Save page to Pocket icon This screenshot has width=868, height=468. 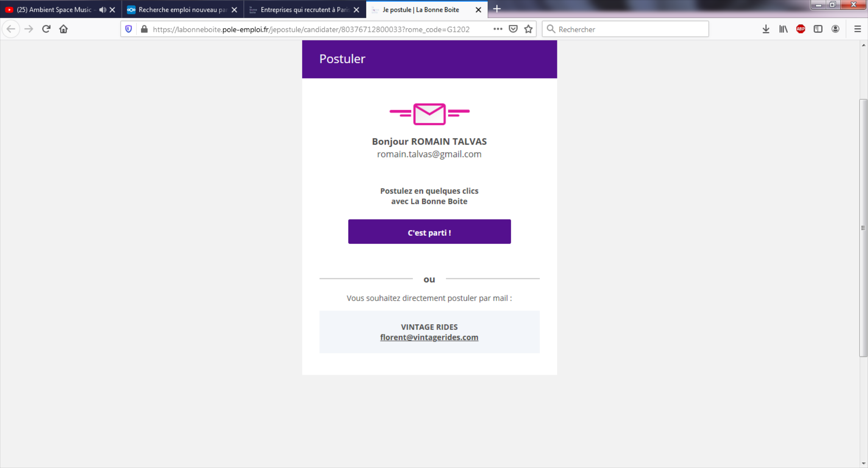click(x=513, y=29)
